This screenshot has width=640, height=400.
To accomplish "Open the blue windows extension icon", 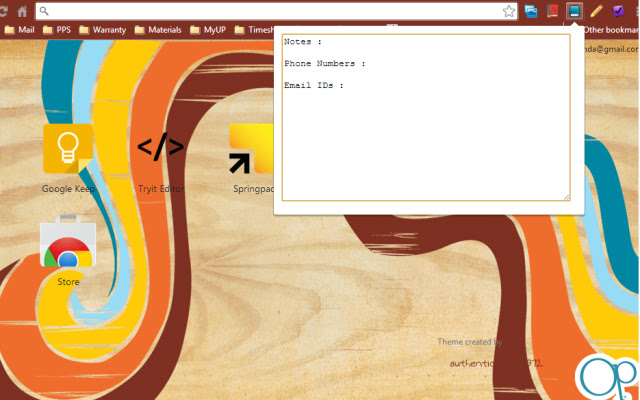I will (531, 11).
